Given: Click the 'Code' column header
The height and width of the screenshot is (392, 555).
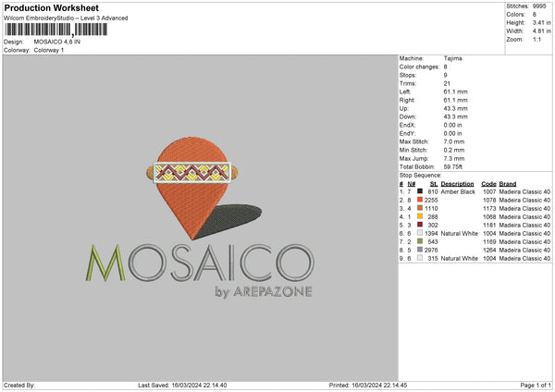Looking at the screenshot, I should point(488,184).
